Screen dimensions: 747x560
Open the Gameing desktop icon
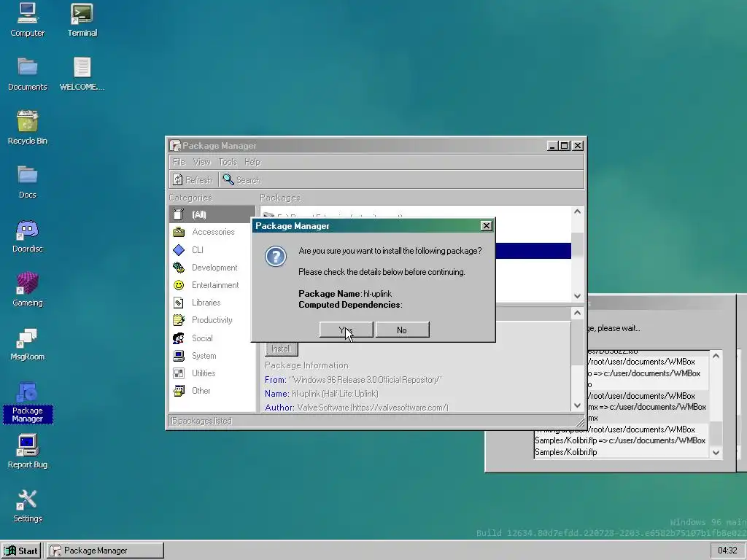click(x=27, y=289)
